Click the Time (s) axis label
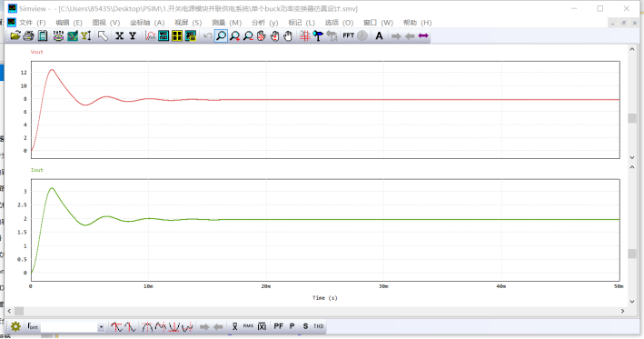644x339 pixels. pyautogui.click(x=325, y=297)
